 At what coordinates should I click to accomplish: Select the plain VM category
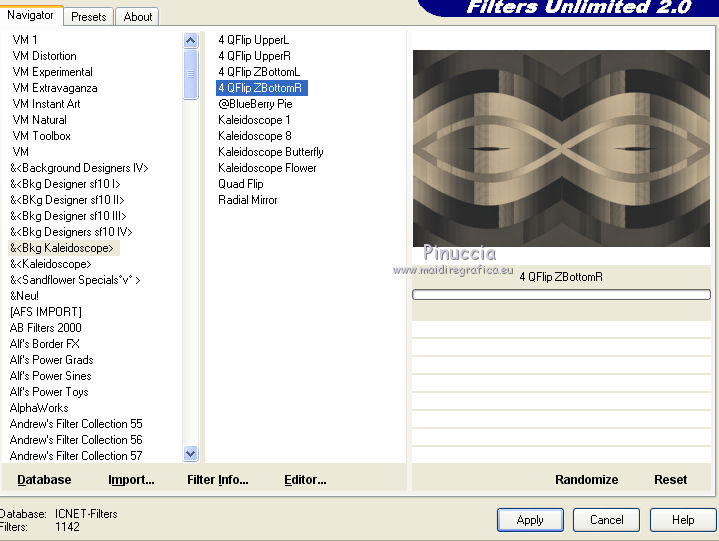(x=21, y=152)
